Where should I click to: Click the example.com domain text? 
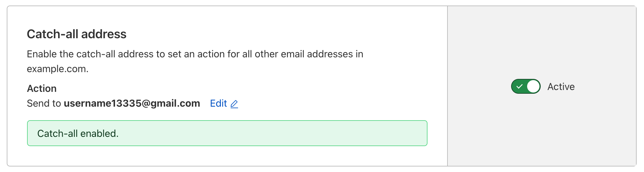(x=58, y=69)
